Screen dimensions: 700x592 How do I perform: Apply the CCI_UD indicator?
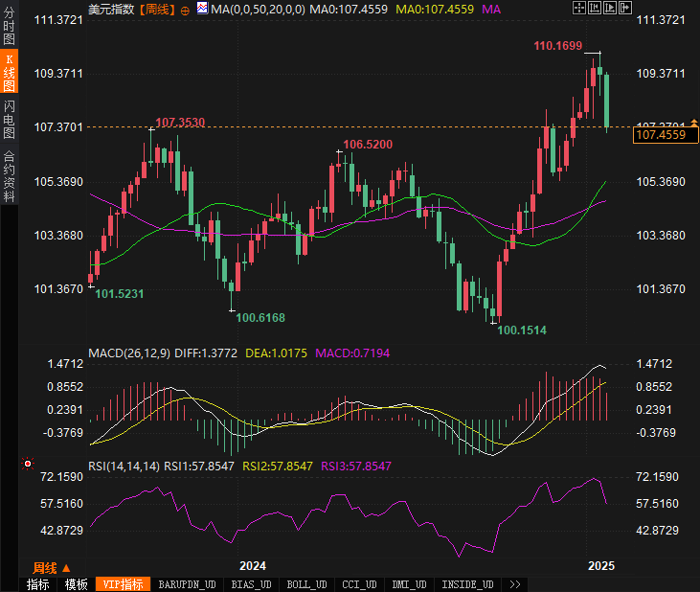pyautogui.click(x=359, y=584)
